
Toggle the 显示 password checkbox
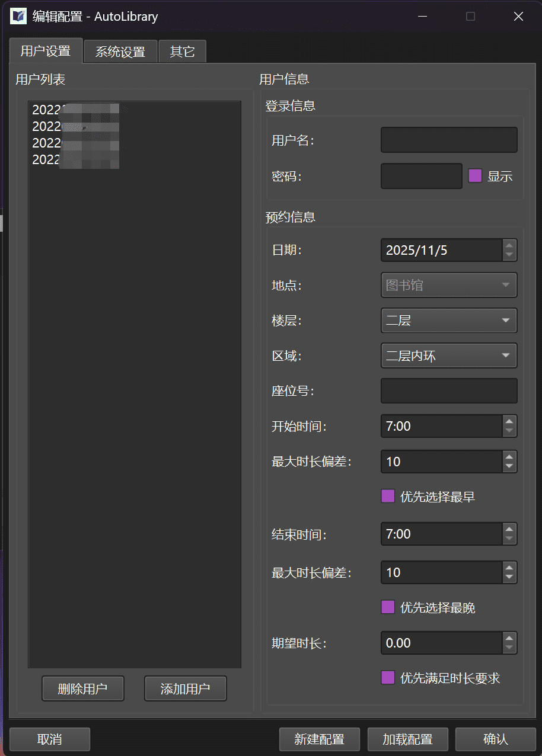pyautogui.click(x=475, y=176)
